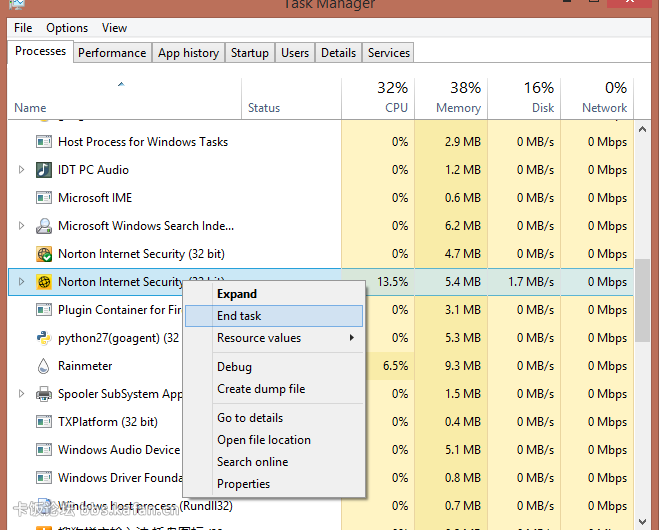This screenshot has height=530, width=659.
Task: Open the Options menu
Action: 67,28
